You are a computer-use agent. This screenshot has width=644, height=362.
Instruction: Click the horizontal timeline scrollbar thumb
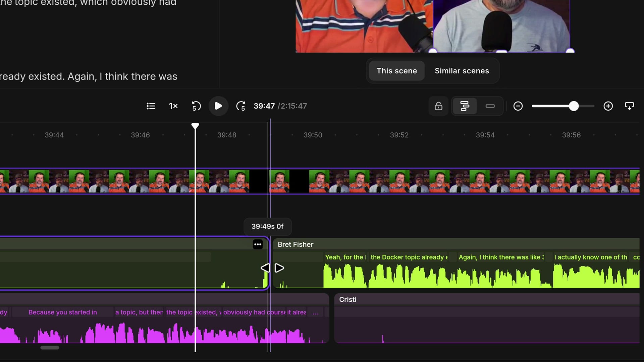50,348
